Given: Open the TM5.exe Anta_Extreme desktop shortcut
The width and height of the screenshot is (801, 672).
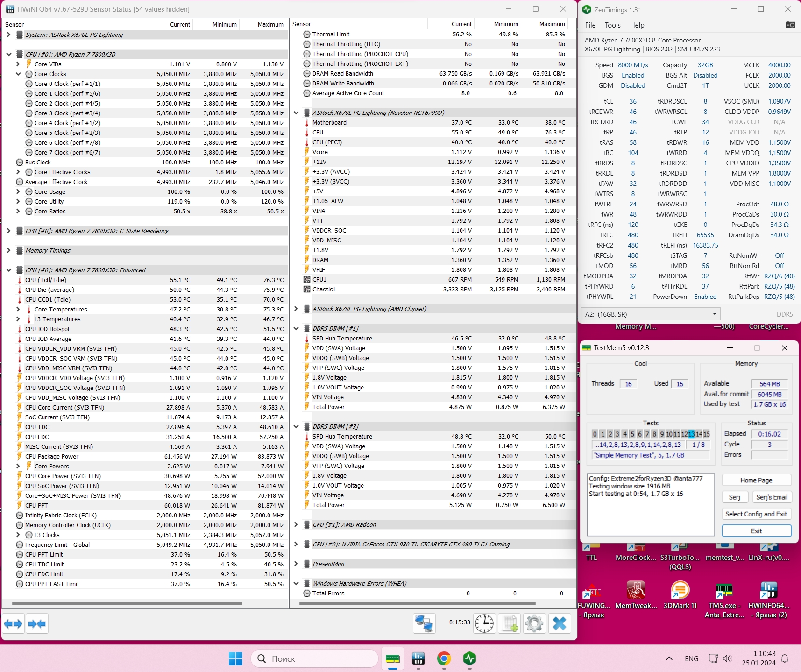Looking at the screenshot, I should coord(724,600).
